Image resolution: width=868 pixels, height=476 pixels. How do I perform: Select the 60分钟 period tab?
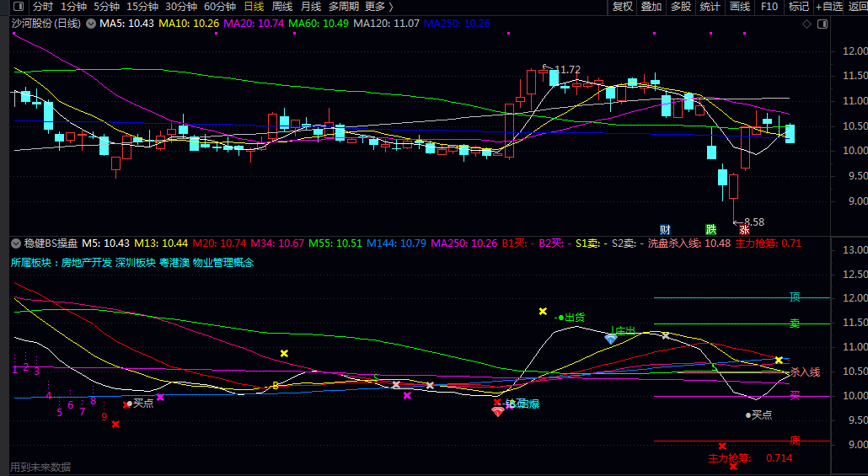click(220, 7)
